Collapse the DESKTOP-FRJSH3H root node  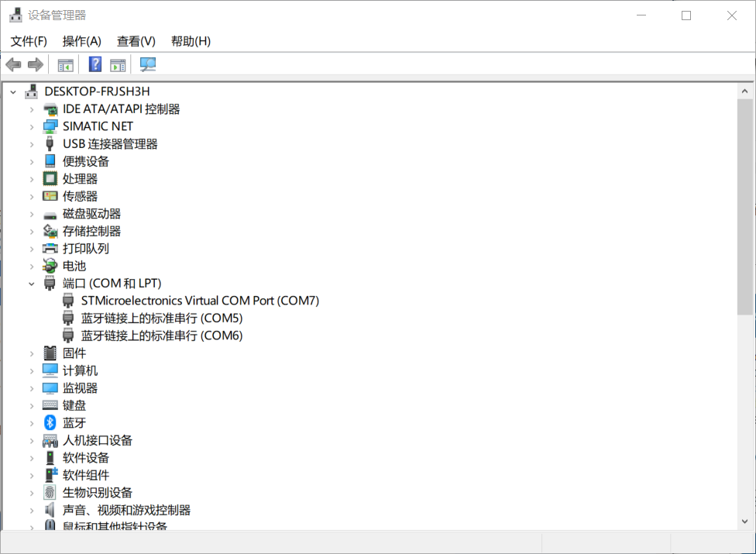tap(13, 91)
